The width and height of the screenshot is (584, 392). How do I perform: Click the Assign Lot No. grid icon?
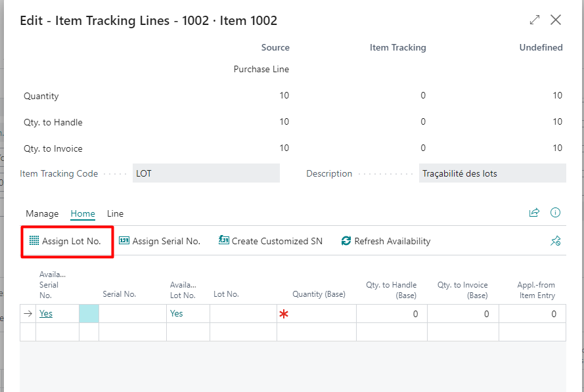pos(34,241)
